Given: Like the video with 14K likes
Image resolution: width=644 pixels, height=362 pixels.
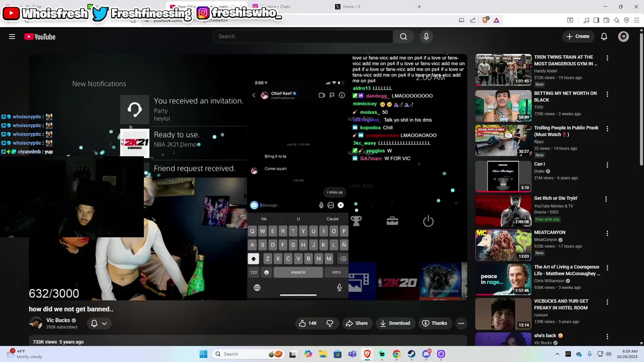Looking at the screenshot, I should pyautogui.click(x=307, y=323).
